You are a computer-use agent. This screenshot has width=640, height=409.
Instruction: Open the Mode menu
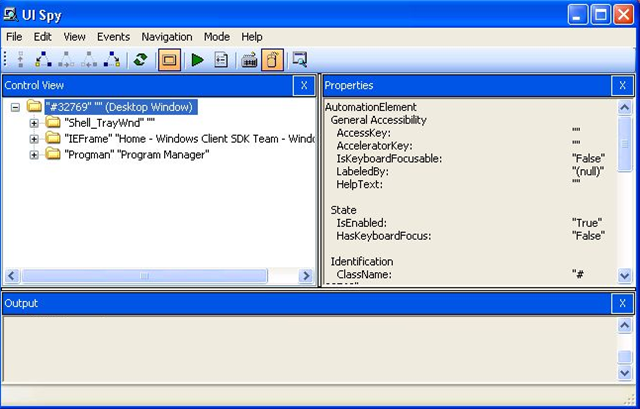click(x=217, y=37)
